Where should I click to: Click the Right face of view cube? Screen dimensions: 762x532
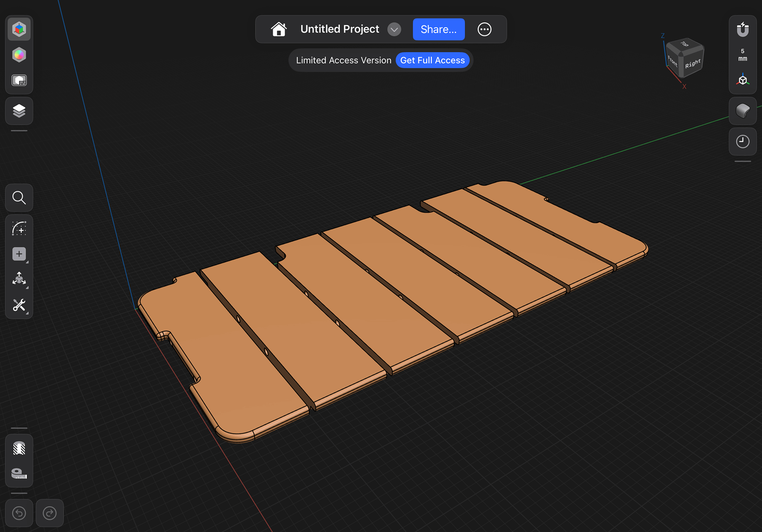693,63
